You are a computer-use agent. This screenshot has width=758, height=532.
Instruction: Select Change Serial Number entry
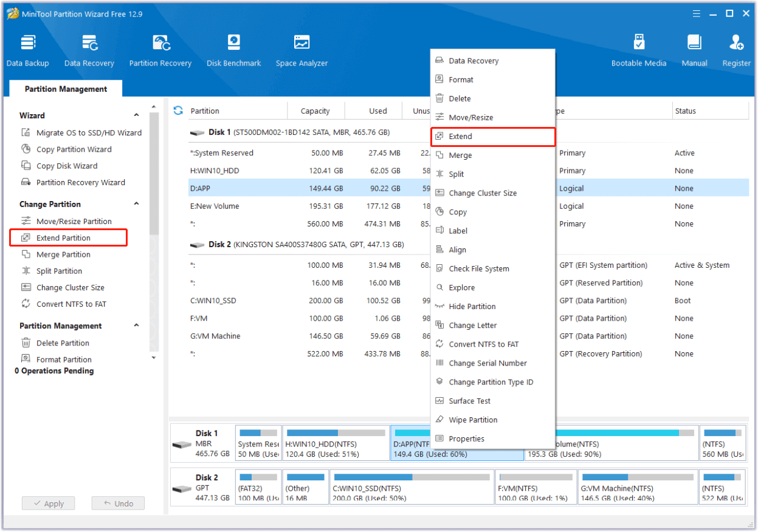tap(493, 363)
